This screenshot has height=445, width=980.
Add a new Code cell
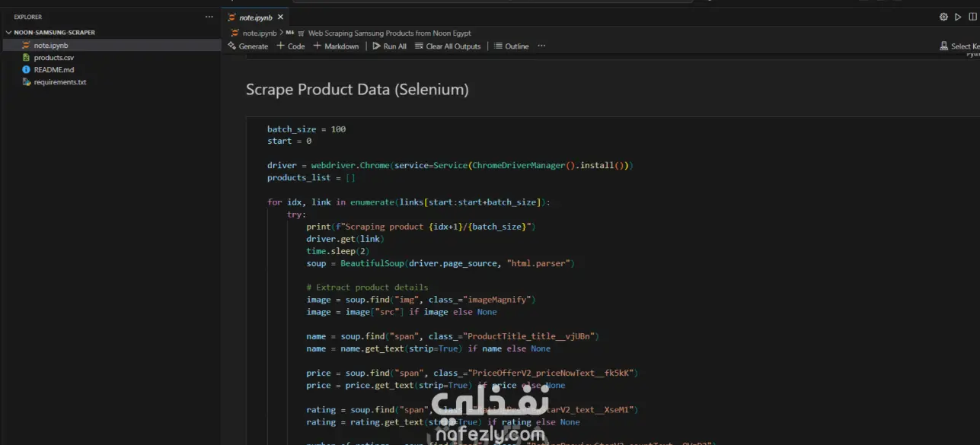[x=290, y=46]
